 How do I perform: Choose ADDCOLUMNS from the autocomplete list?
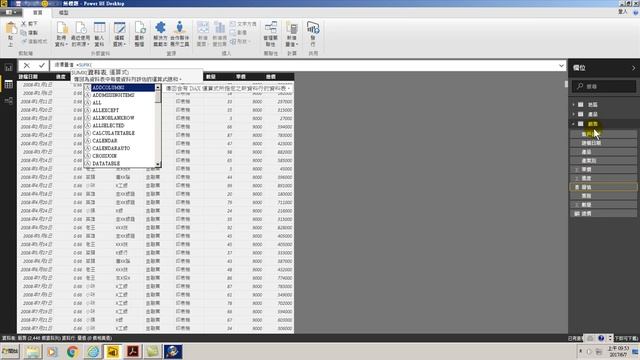click(x=119, y=88)
